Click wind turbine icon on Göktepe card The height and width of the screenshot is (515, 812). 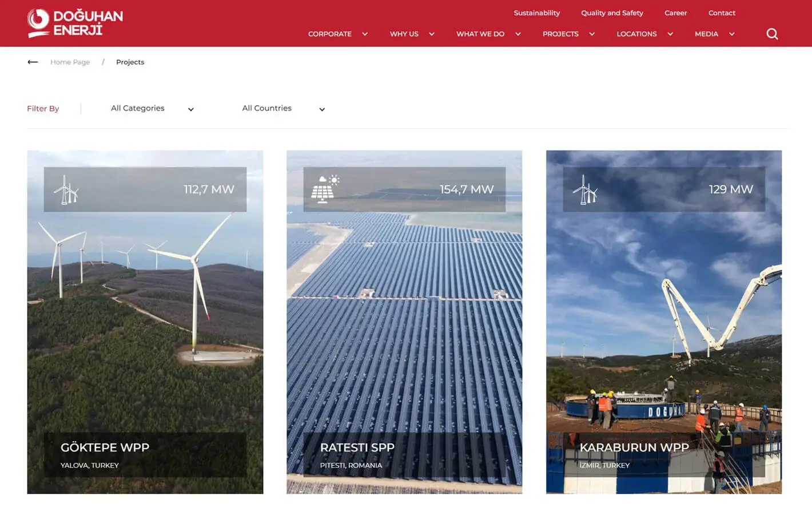click(66, 189)
